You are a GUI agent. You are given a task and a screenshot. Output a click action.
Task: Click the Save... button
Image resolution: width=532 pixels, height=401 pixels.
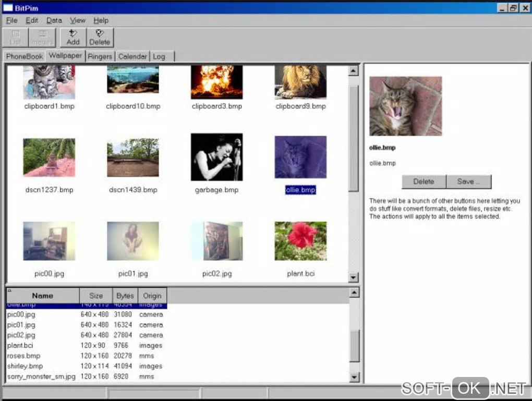pyautogui.click(x=468, y=181)
